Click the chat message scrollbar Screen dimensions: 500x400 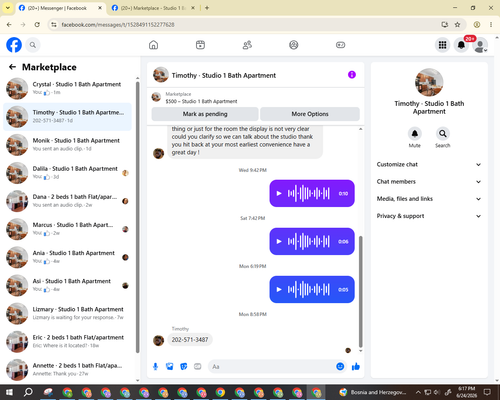pyautogui.click(x=360, y=292)
